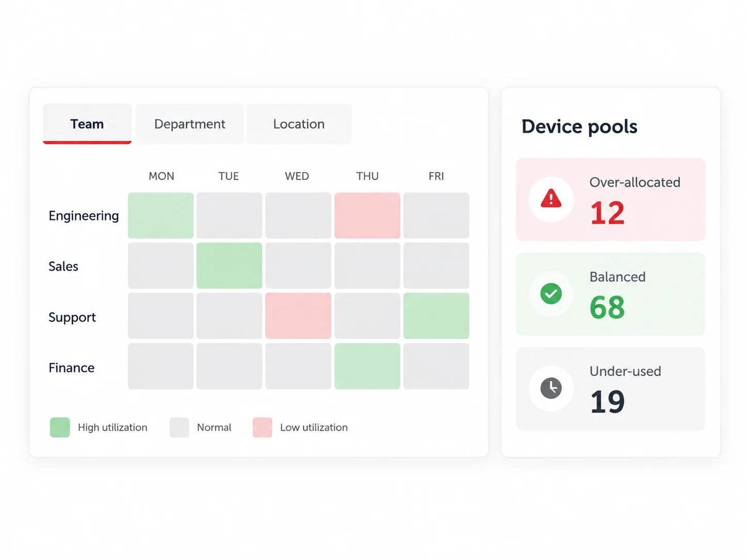The image size is (747, 560).
Task: Click the clock icon for Under-used
Action: coord(551,388)
